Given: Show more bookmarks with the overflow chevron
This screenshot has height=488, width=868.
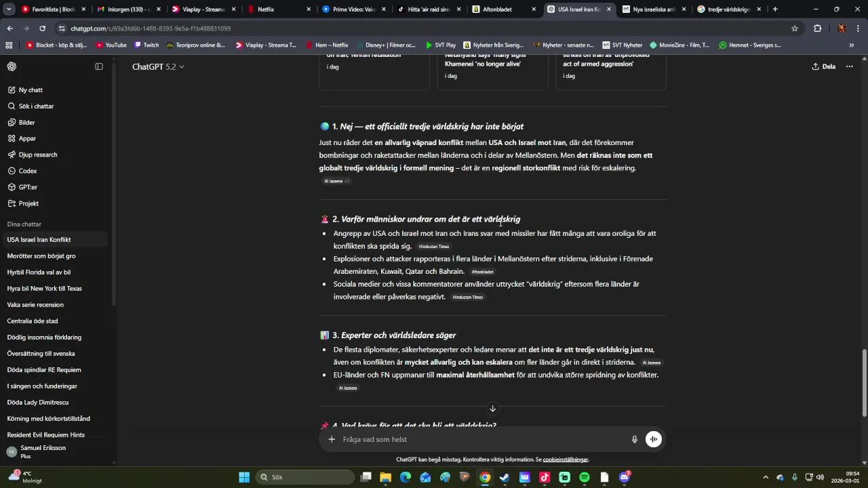Looking at the screenshot, I should click(x=852, y=45).
